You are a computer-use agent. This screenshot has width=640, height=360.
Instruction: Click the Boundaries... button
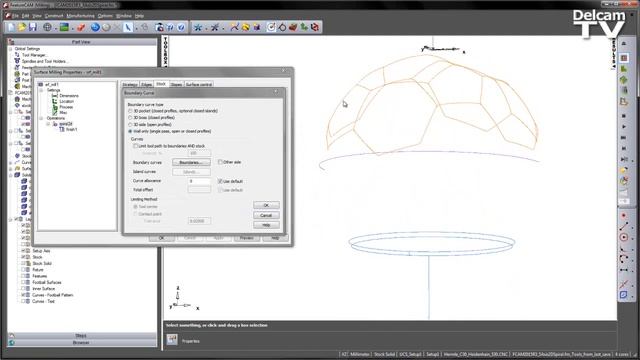pos(191,162)
